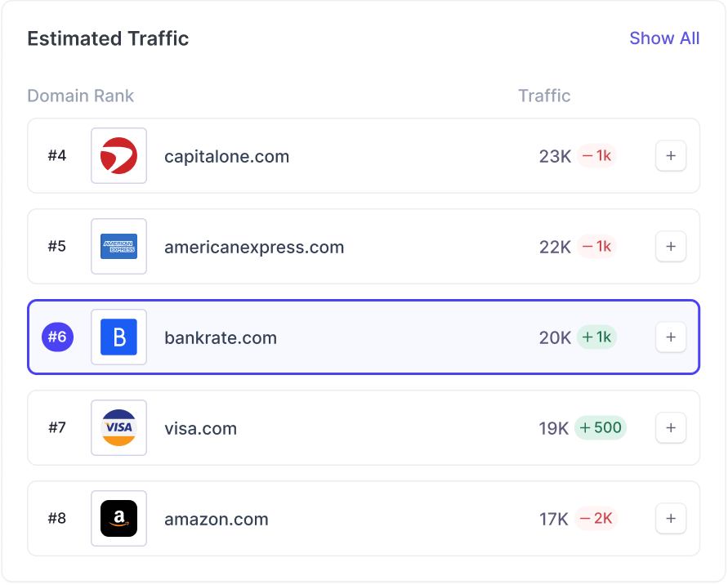
Task: Click the Domain Rank column header
Action: 80,96
